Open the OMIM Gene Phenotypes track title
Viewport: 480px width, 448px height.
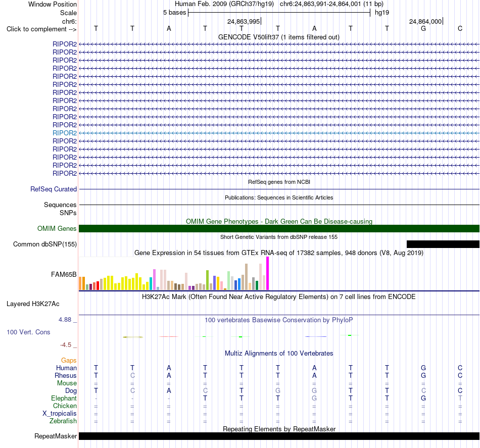click(279, 221)
